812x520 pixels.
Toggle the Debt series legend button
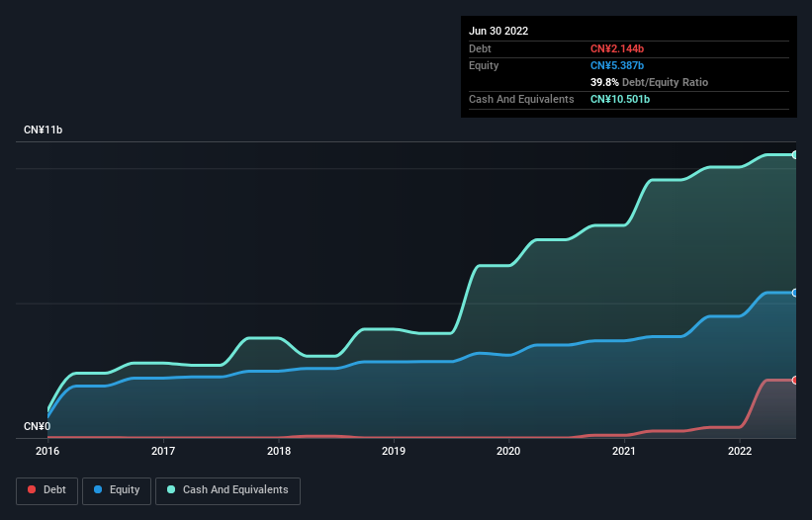point(47,490)
